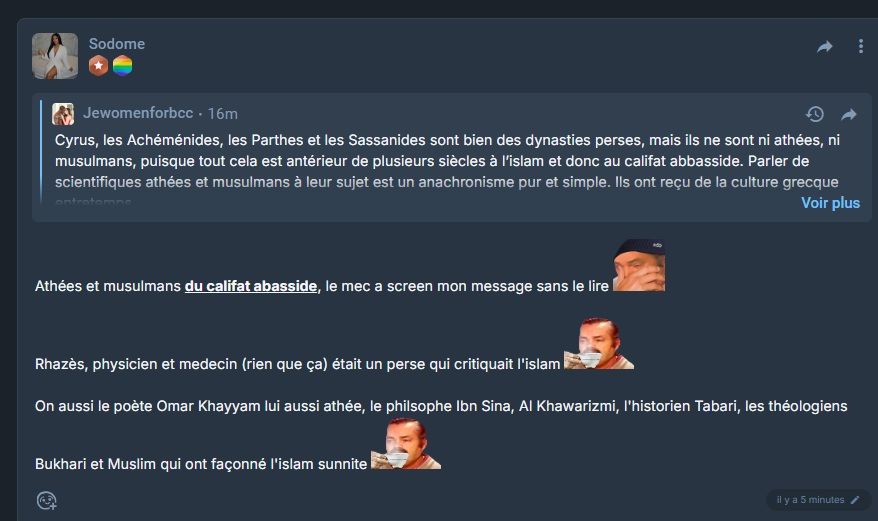This screenshot has width=878, height=521.
Task: Add a reaction with the emoji icon
Action: point(46,500)
